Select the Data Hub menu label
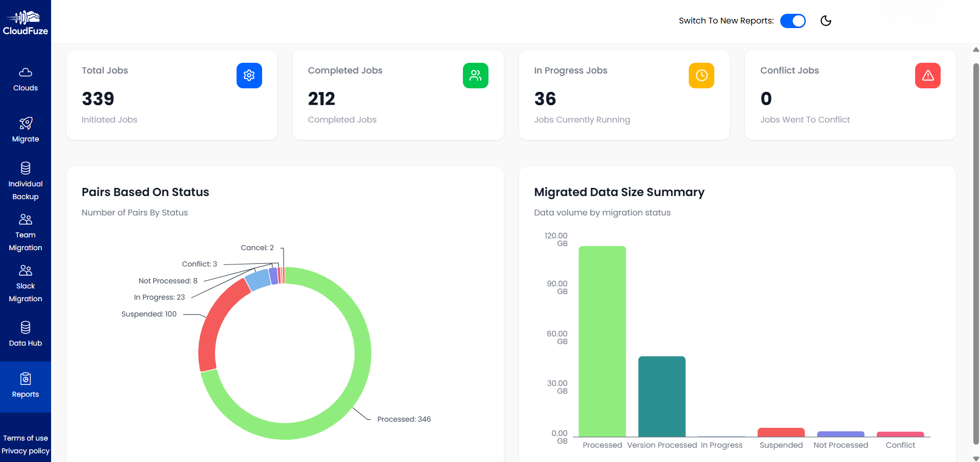 pos(26,343)
